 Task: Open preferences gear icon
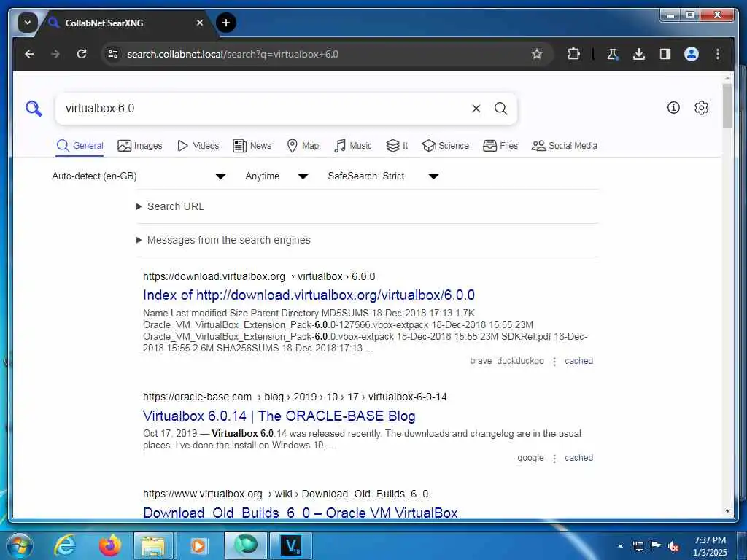pos(701,108)
